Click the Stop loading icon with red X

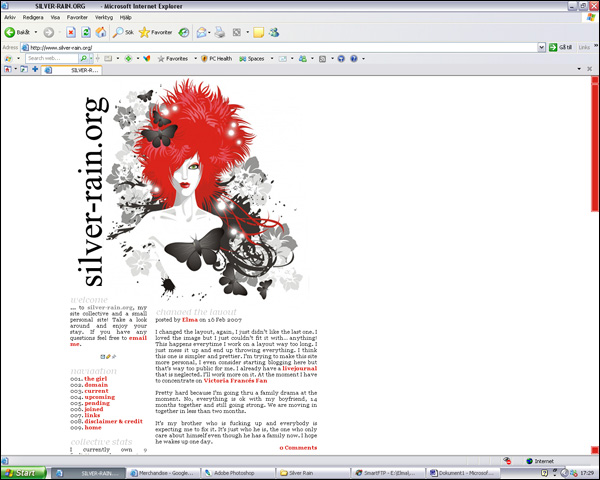coord(71,33)
